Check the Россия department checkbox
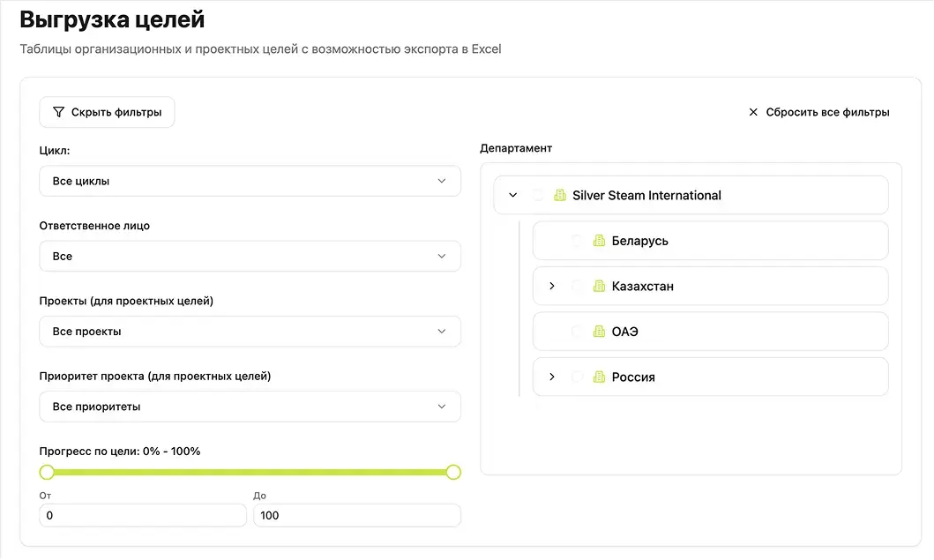The image size is (934, 560). [x=577, y=377]
